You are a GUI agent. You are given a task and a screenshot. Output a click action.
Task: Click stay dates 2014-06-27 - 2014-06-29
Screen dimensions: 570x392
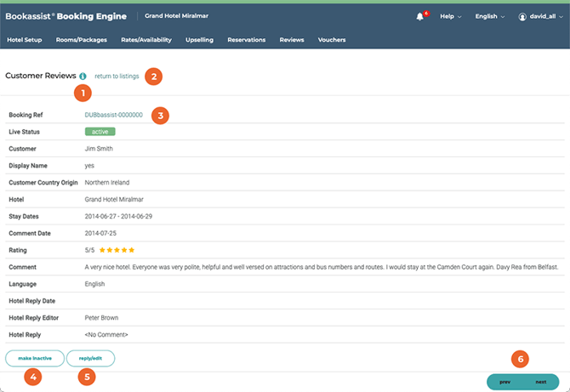click(x=118, y=216)
